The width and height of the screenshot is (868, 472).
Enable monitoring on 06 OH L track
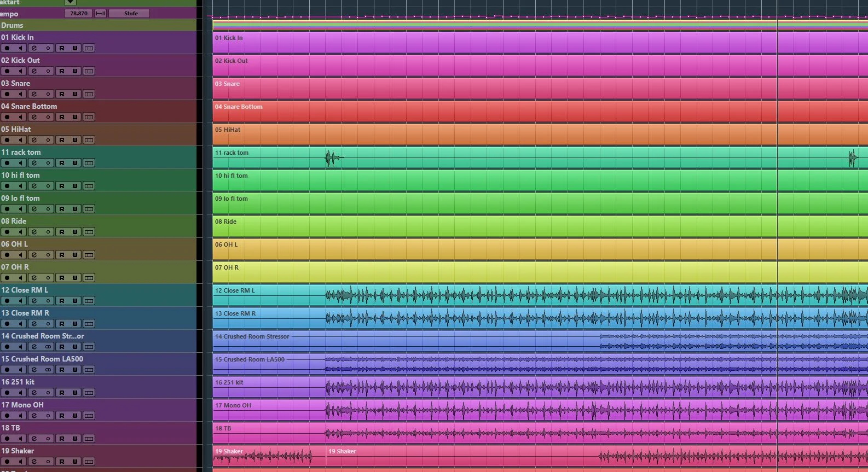(x=21, y=255)
